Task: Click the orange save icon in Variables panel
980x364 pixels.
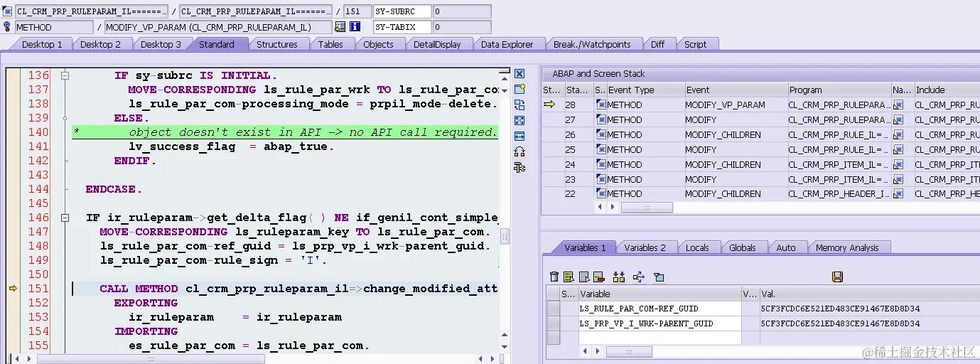Action: coord(837,277)
